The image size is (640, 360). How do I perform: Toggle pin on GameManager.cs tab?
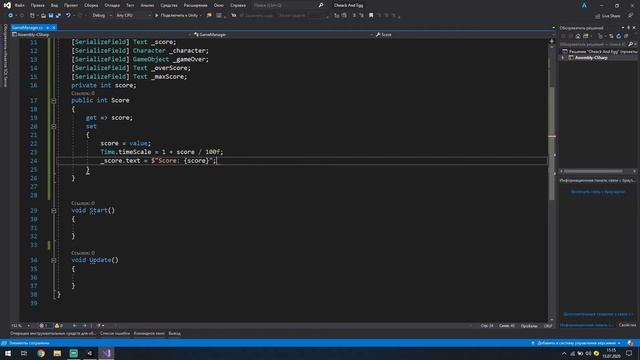tap(47, 27)
